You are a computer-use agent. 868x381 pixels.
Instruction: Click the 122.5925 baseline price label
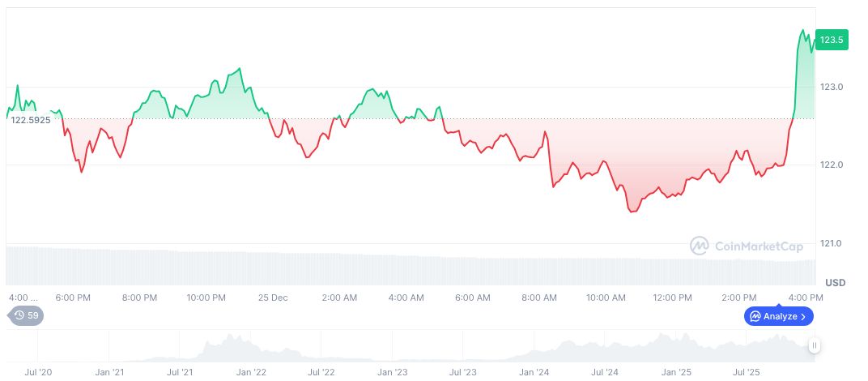coord(31,120)
